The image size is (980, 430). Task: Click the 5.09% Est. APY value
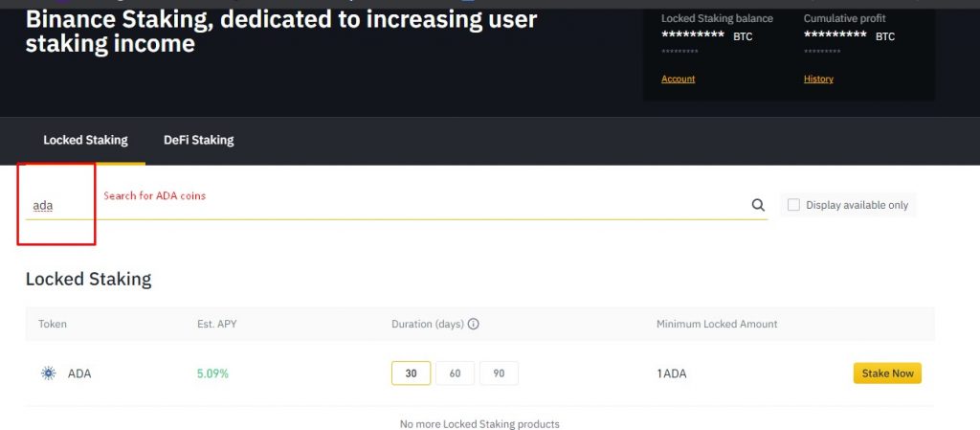[x=212, y=373]
